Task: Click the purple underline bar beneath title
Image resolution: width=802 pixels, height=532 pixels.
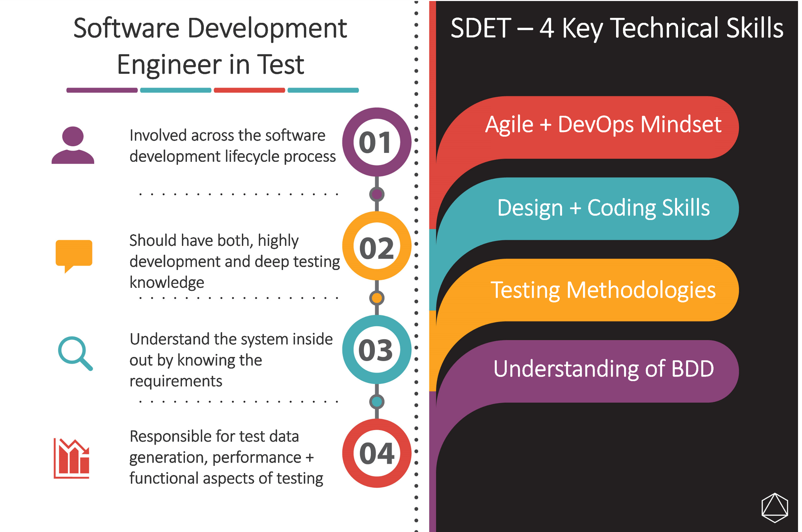Action: (x=102, y=90)
